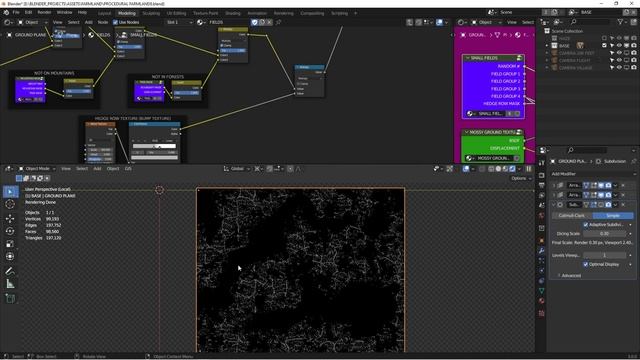The image size is (640, 360).
Task: Select Catmull-Clark subdivision type
Action: [571, 215]
